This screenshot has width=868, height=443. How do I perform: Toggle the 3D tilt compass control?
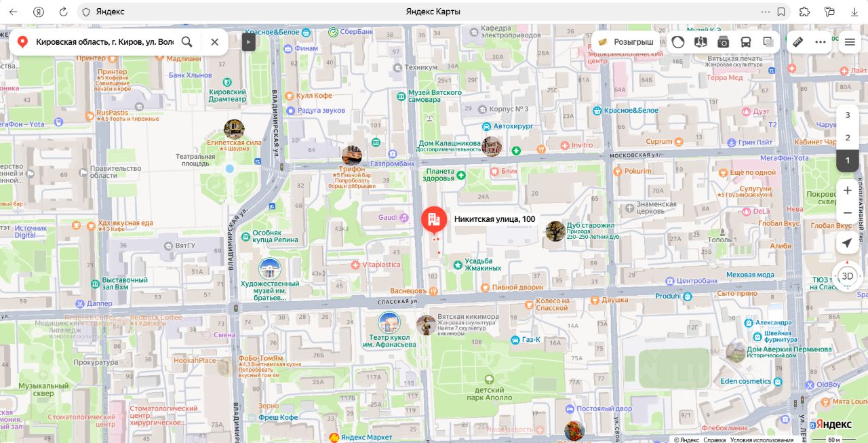point(848,276)
